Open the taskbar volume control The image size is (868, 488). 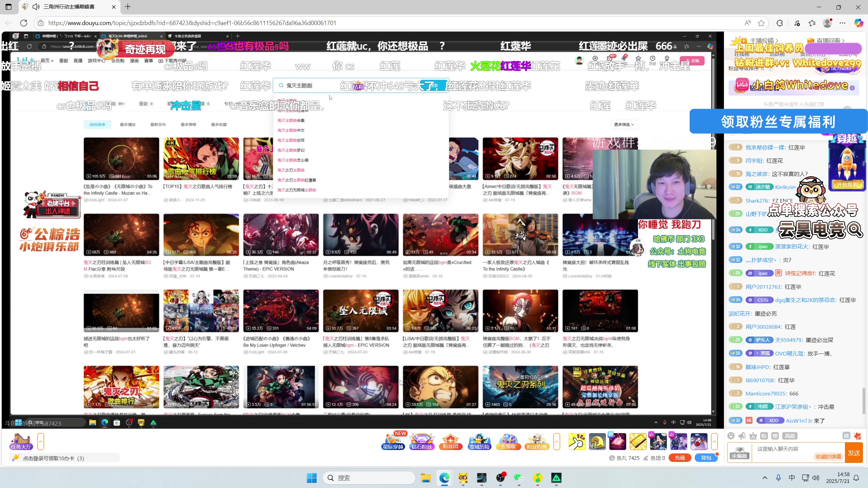tap(816, 478)
